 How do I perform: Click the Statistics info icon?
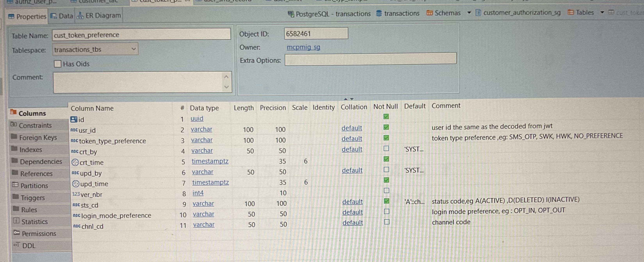(16, 221)
